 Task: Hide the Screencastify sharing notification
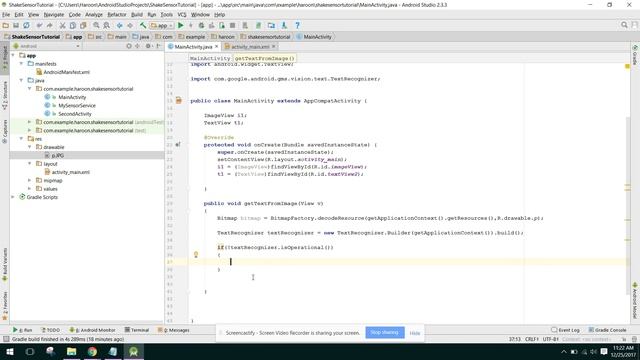tap(415, 333)
